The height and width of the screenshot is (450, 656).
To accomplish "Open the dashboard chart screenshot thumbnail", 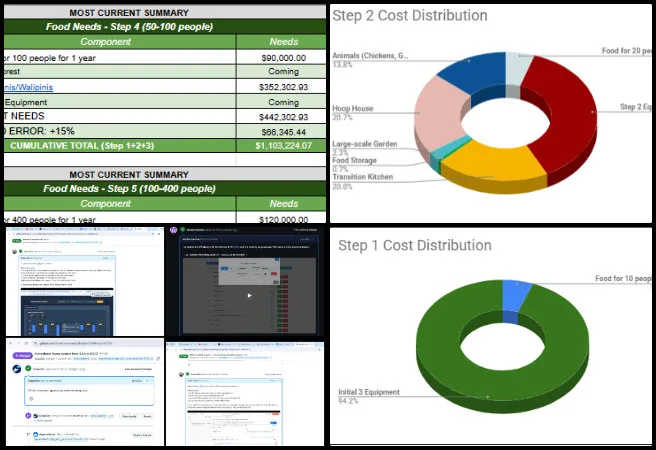I will 85,282.
